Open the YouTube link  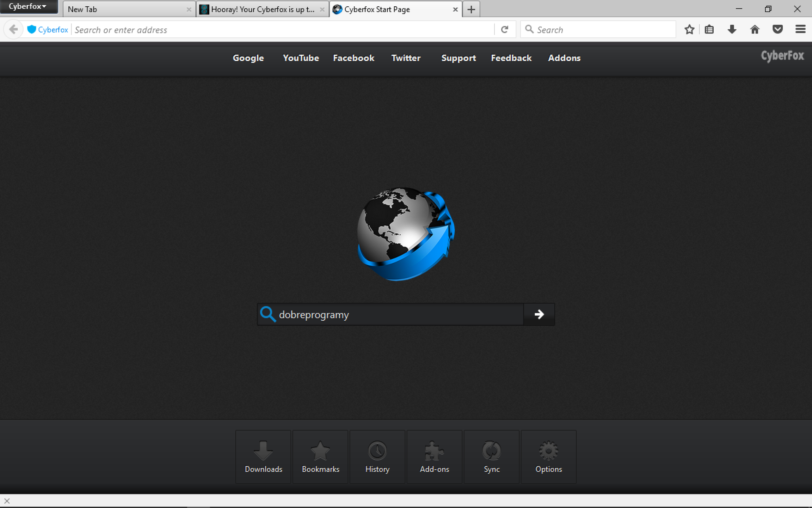point(301,58)
